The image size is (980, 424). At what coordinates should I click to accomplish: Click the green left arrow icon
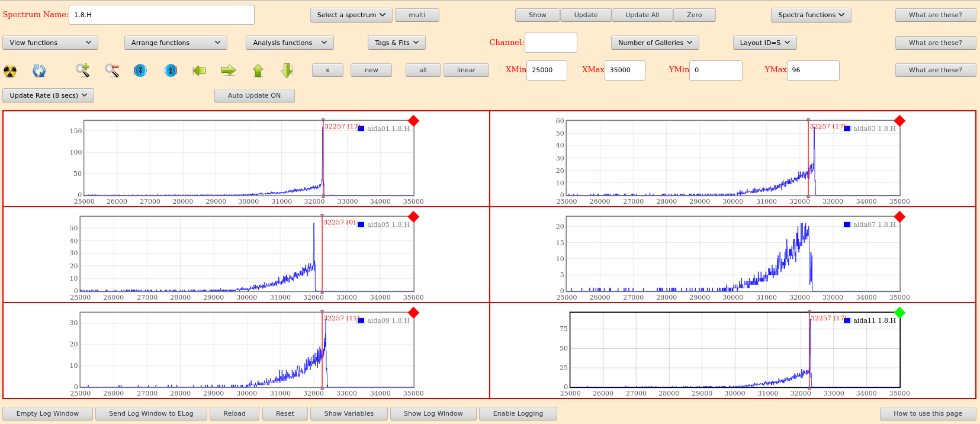point(200,70)
